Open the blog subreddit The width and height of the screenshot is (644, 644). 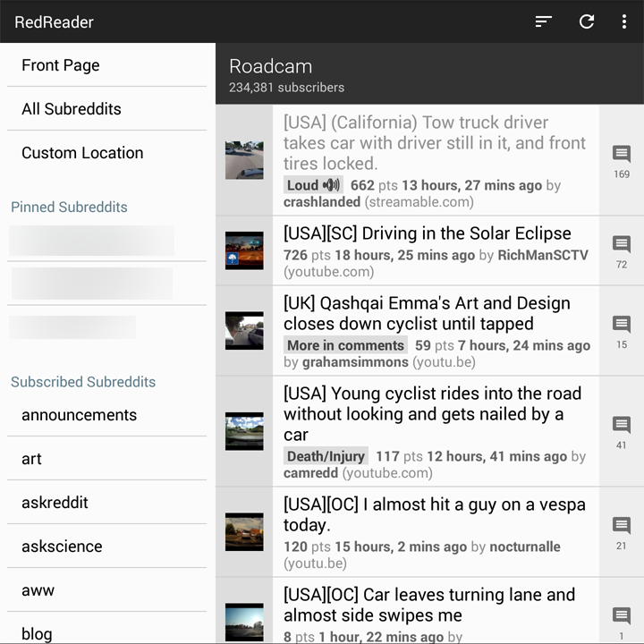coord(106,629)
